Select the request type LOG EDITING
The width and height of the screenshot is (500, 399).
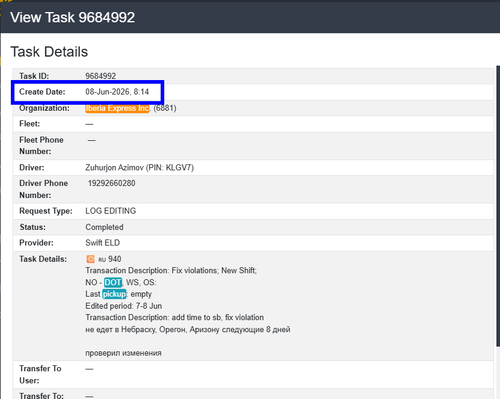pos(111,211)
